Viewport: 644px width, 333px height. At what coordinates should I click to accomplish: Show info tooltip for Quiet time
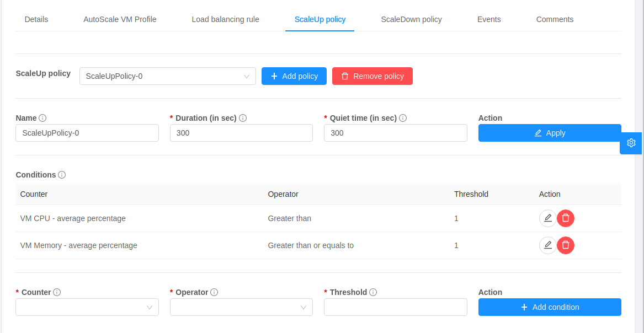403,118
